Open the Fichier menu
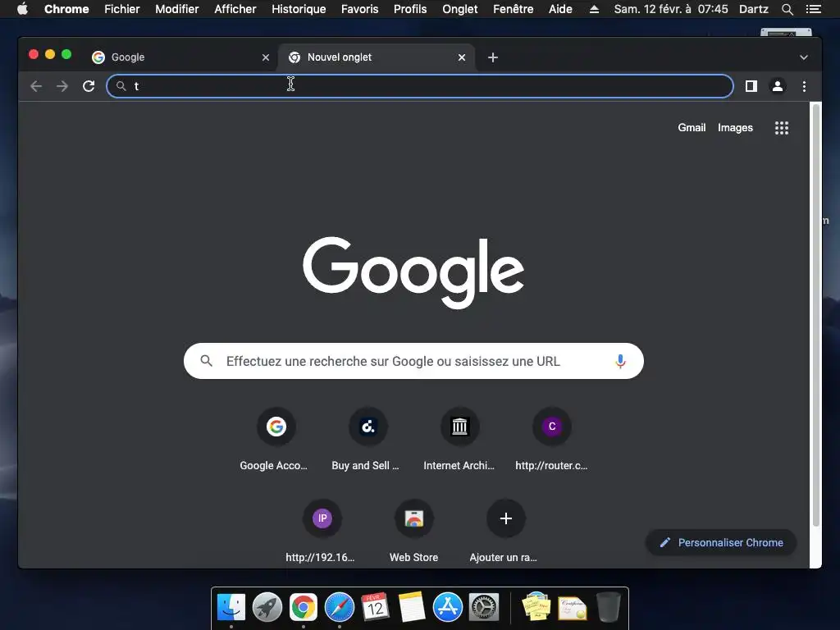This screenshot has height=630, width=840. [122, 9]
